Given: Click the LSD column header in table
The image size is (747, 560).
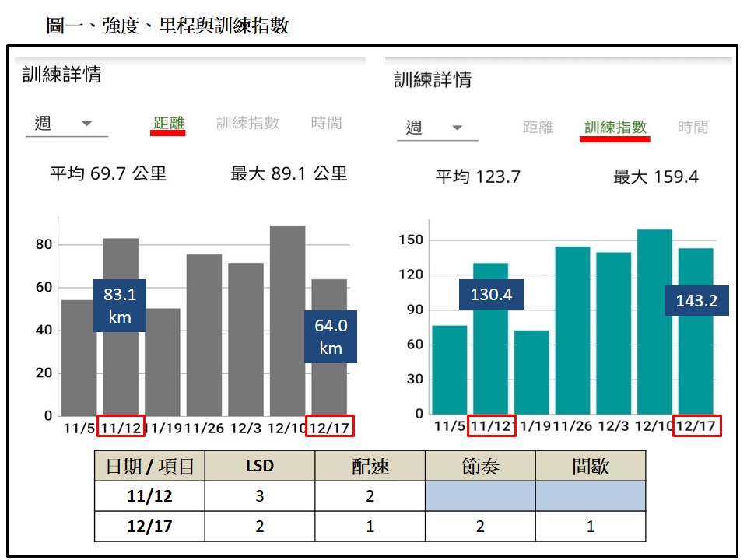Looking at the screenshot, I should (x=259, y=466).
